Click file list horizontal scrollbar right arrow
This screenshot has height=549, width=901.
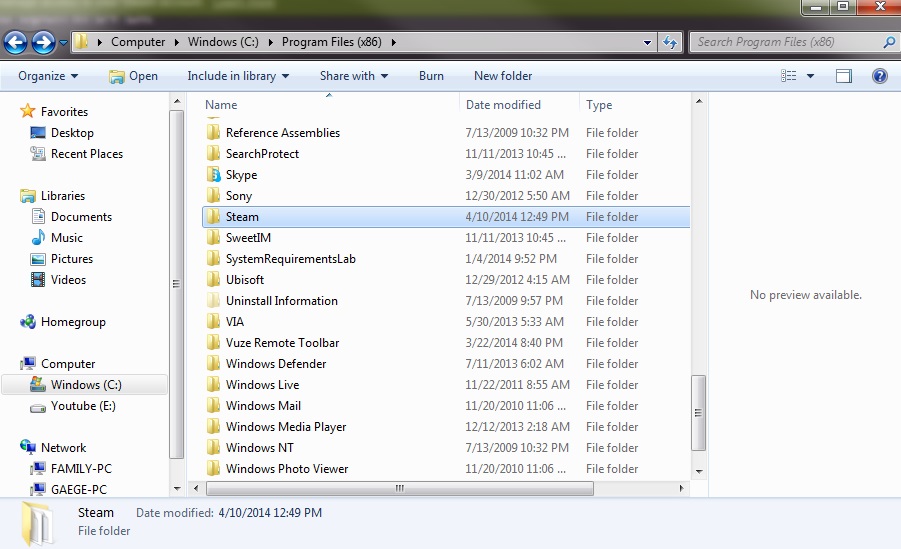tap(681, 488)
